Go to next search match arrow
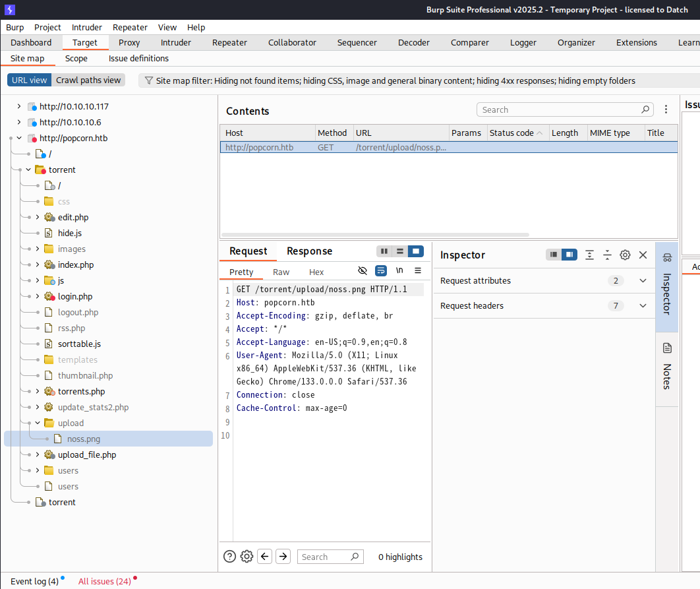 click(x=283, y=557)
